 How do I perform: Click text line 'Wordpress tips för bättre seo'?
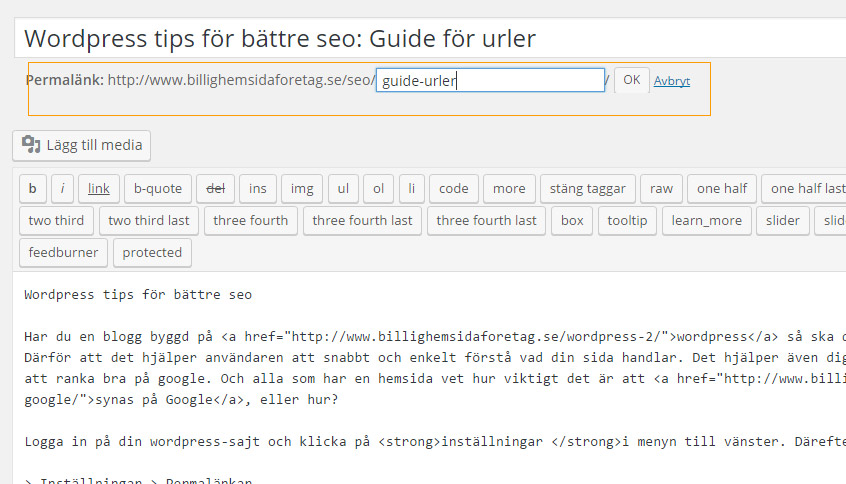138,295
